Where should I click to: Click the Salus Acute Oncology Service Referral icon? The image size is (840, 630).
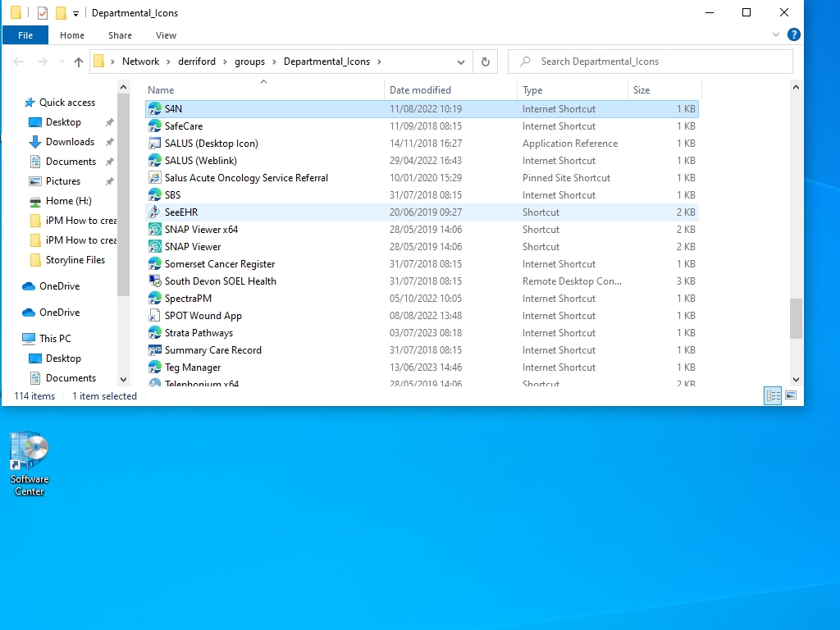point(155,177)
